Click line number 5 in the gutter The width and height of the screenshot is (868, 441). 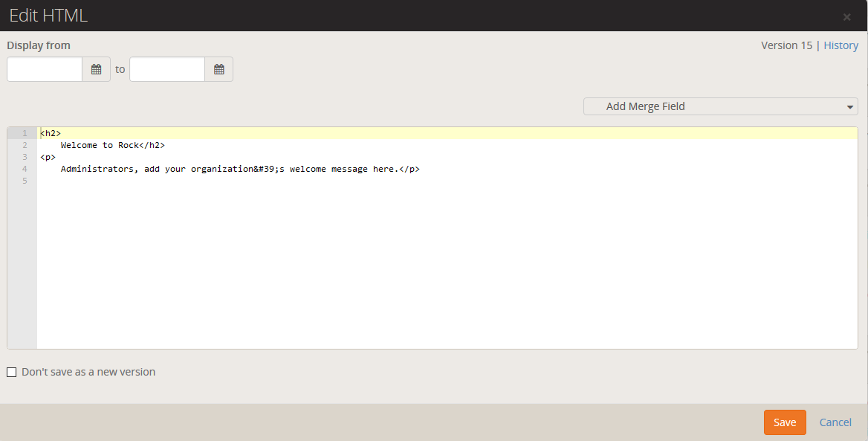click(x=25, y=181)
